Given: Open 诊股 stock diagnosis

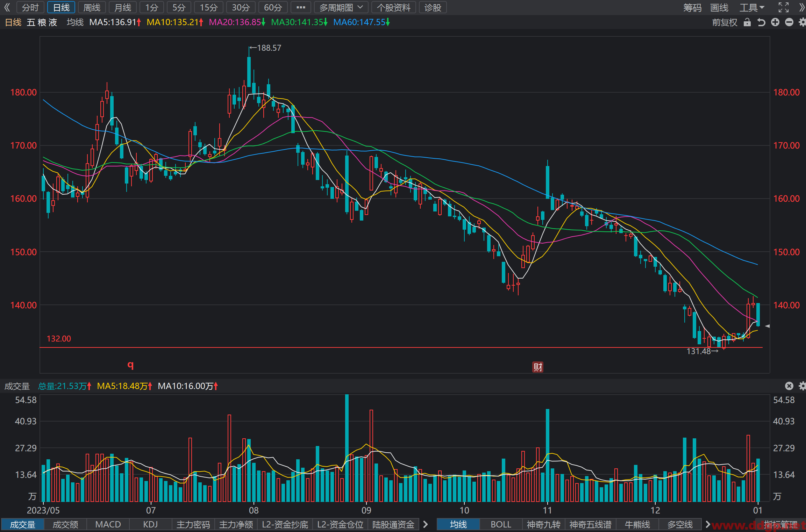Looking at the screenshot, I should (433, 7).
